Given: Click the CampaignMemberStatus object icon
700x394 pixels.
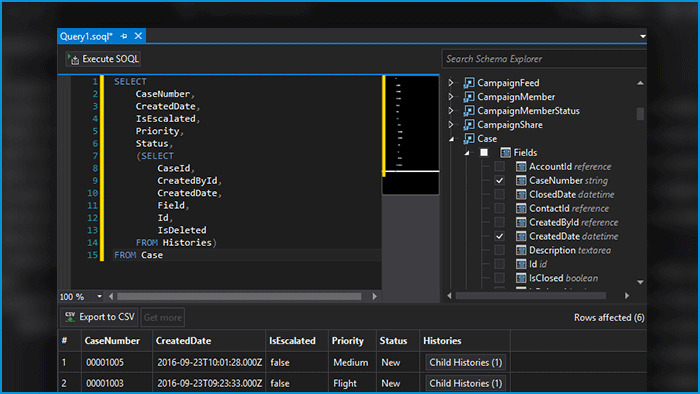Looking at the screenshot, I should click(469, 110).
